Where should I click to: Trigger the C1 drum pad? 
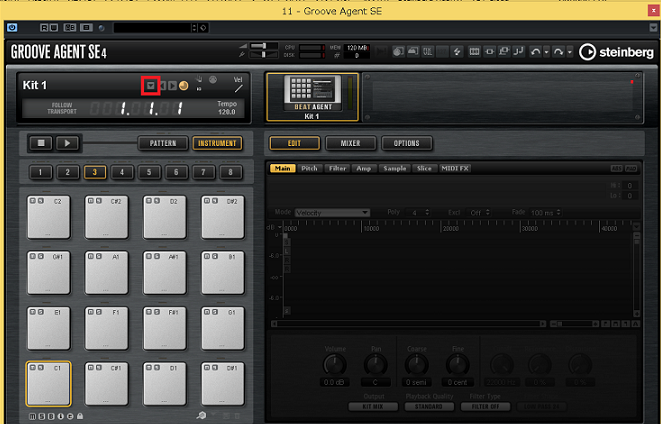(48, 384)
